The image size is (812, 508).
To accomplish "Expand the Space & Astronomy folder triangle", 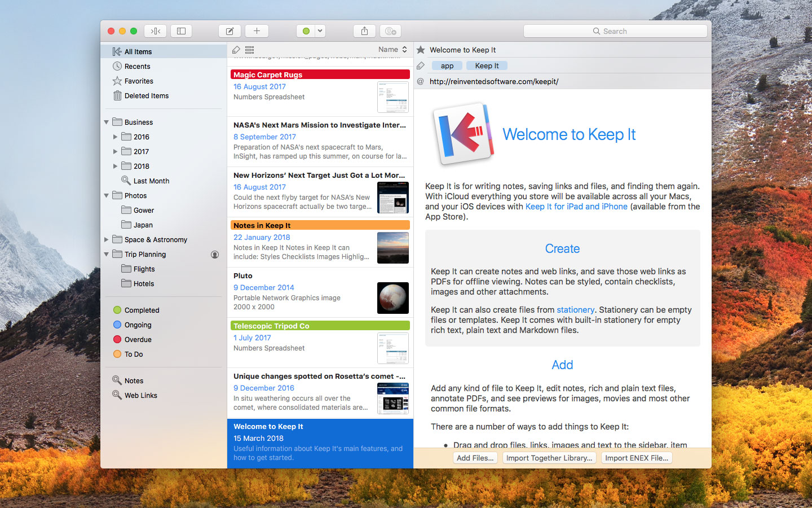I will (x=107, y=239).
